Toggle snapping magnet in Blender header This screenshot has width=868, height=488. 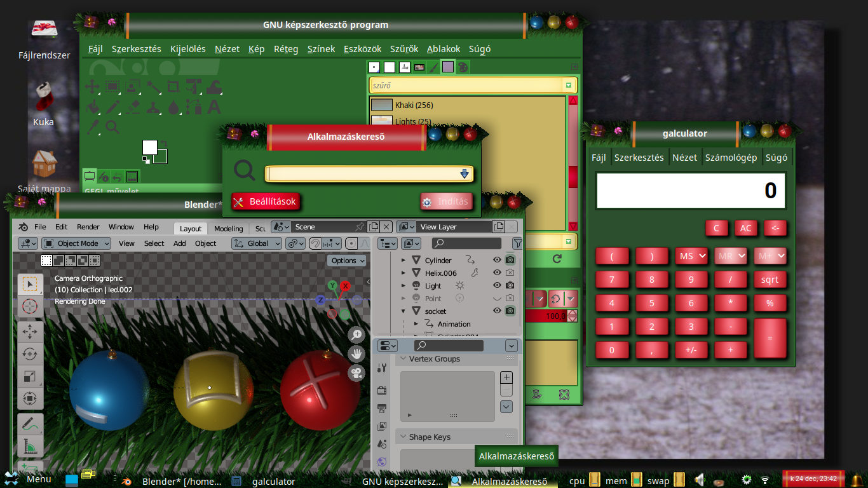315,243
